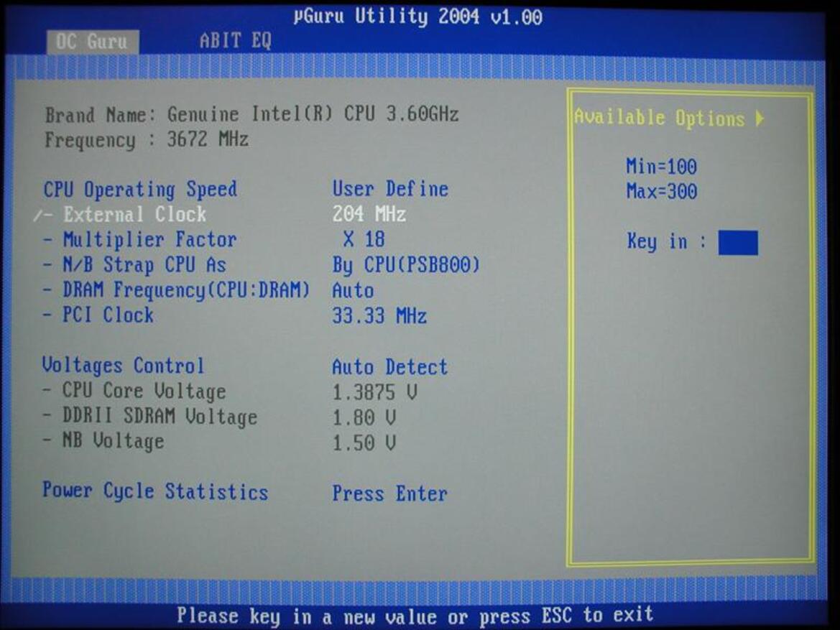Viewport: 840px width, 630px height.
Task: Click the 204 MHz external clock value
Action: coord(369,214)
